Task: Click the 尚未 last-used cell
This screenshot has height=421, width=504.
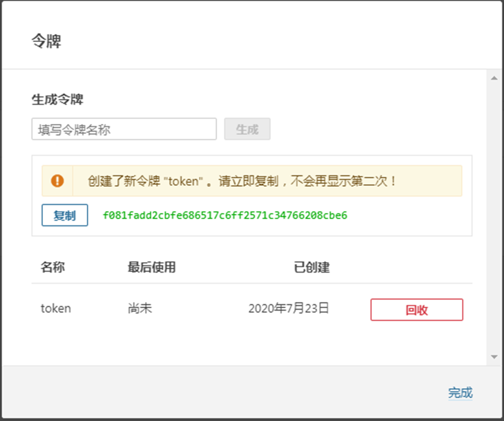Action: point(140,308)
